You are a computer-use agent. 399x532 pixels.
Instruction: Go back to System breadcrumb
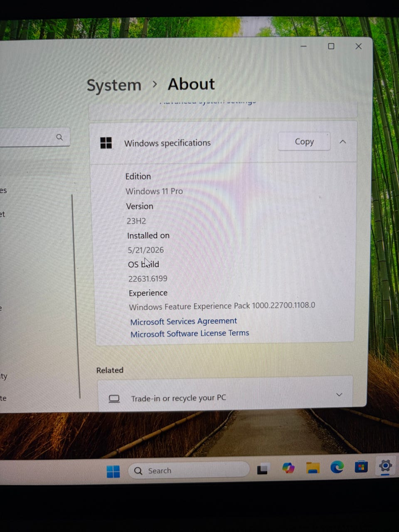pos(114,85)
